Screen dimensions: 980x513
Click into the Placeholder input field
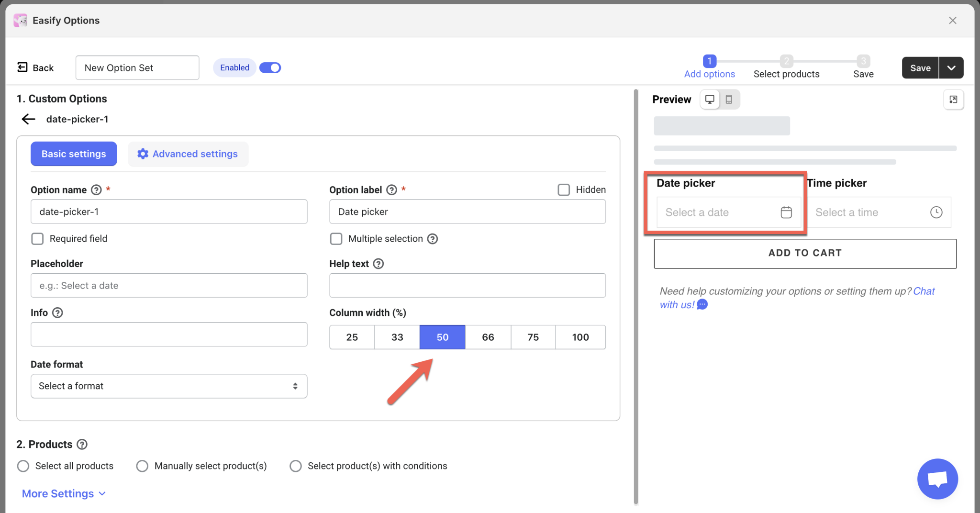point(168,286)
